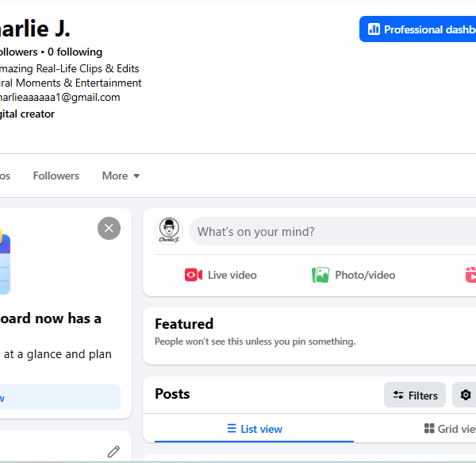Add a Photo/video to post
Screen dimensions: 476x463
(354, 275)
